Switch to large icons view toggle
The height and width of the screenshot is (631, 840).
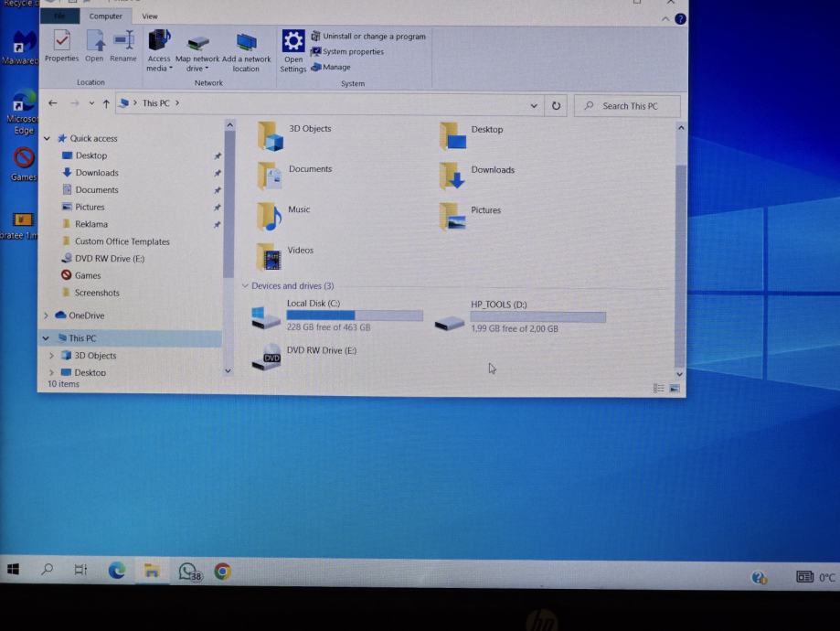tap(675, 388)
